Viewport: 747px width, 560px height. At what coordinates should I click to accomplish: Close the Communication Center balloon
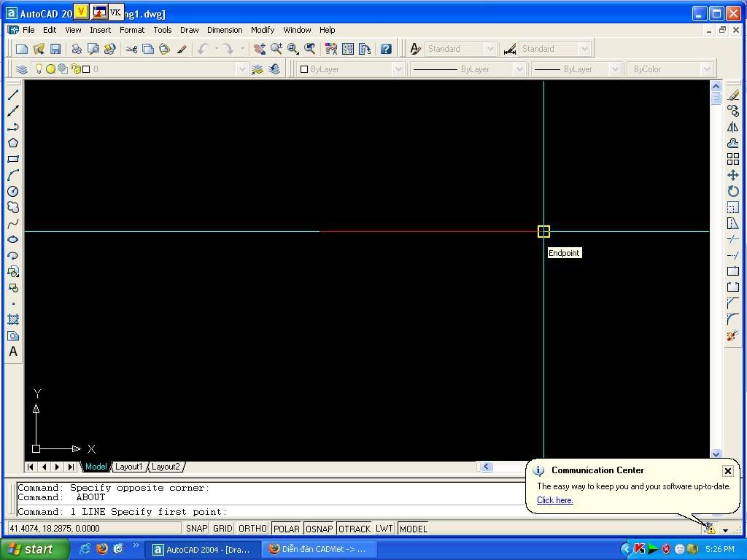click(728, 471)
